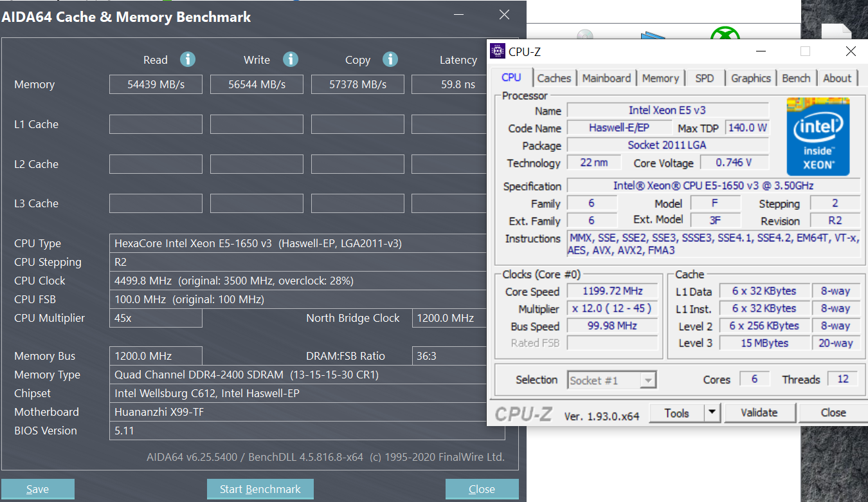Click the info icon next to Copy
Image resolution: width=868 pixels, height=502 pixels.
tap(390, 60)
